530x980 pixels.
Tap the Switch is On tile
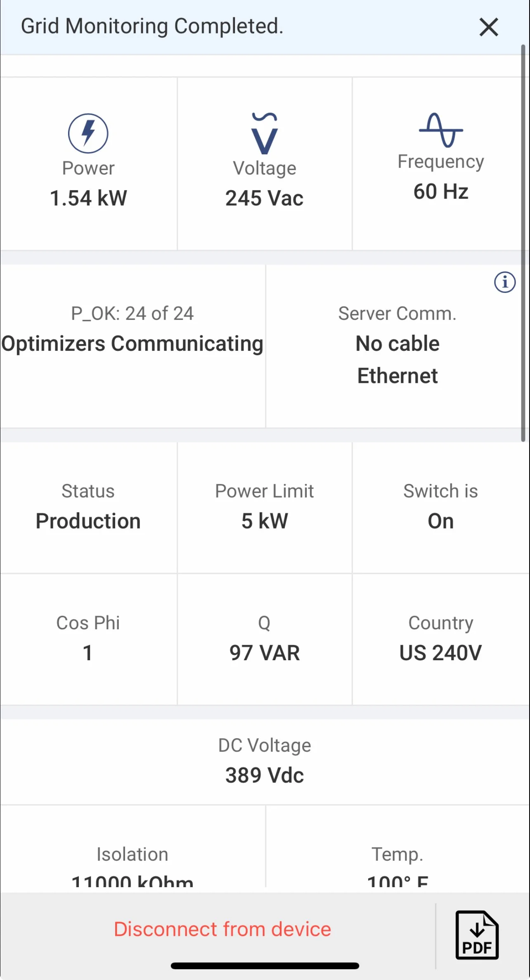[x=441, y=508]
